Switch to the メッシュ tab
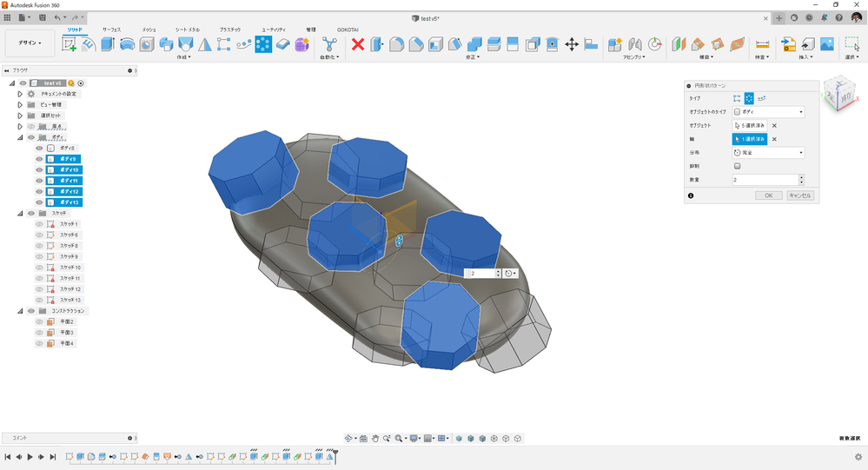Viewport: 868px width, 470px height. 149,30
